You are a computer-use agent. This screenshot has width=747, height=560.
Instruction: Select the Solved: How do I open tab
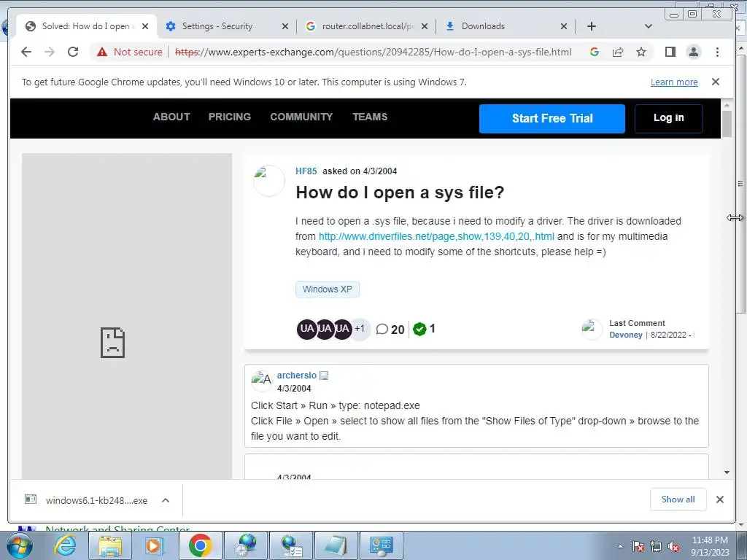tap(85, 26)
